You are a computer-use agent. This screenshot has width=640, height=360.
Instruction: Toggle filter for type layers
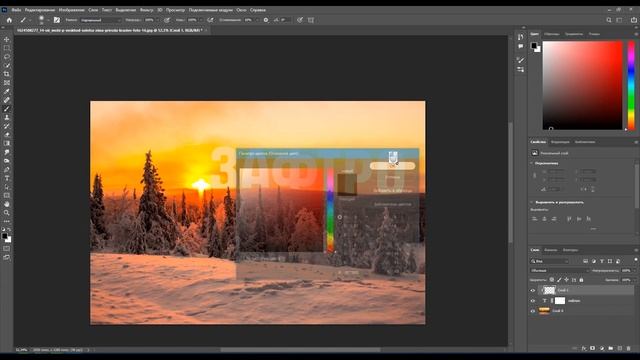tap(602, 261)
